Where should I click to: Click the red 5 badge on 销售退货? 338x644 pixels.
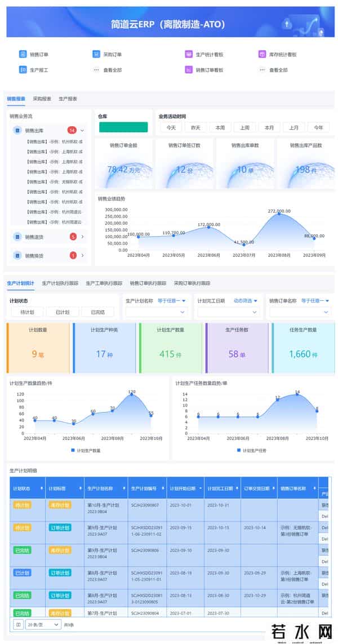(73, 237)
